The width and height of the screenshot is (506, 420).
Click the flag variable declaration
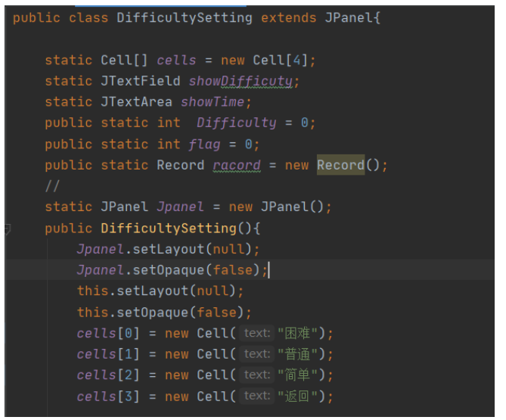coord(204,145)
